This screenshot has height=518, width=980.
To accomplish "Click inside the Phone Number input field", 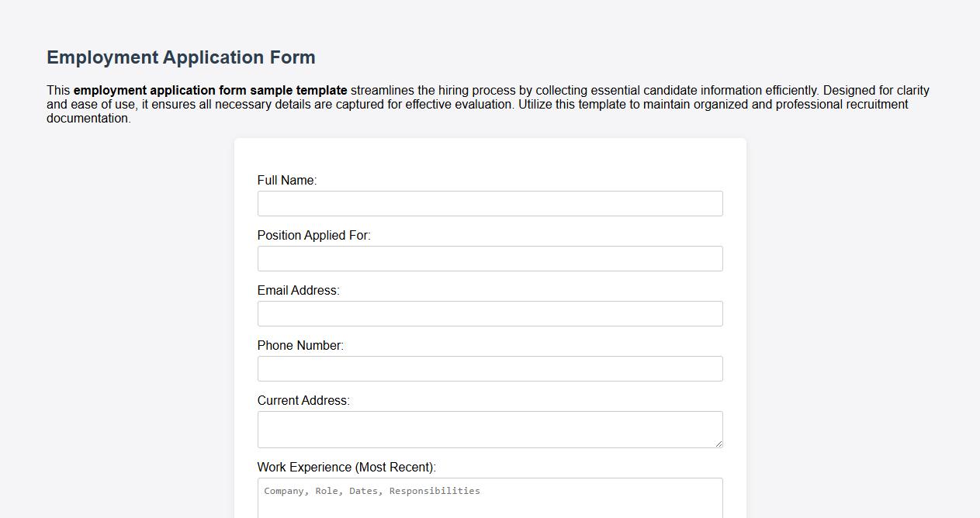I will pos(490,368).
